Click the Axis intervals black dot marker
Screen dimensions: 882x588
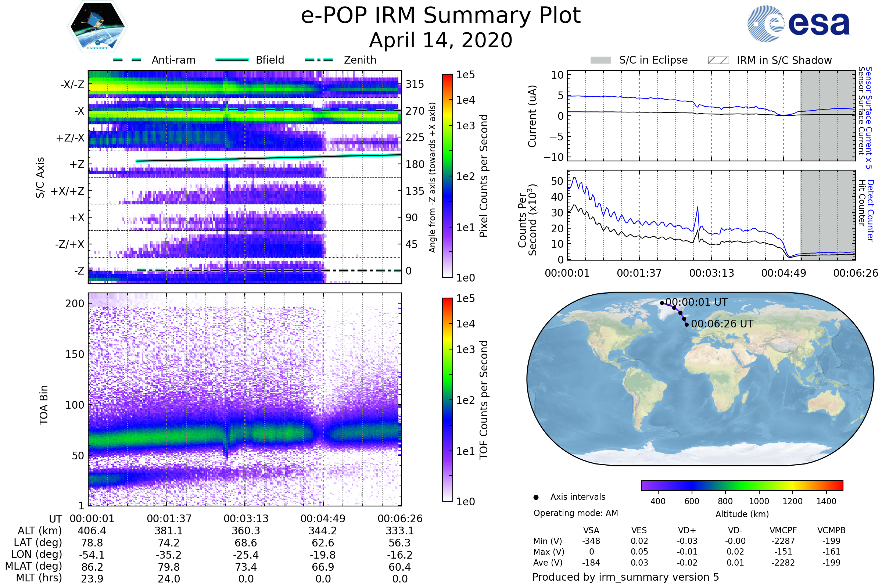coord(536,497)
